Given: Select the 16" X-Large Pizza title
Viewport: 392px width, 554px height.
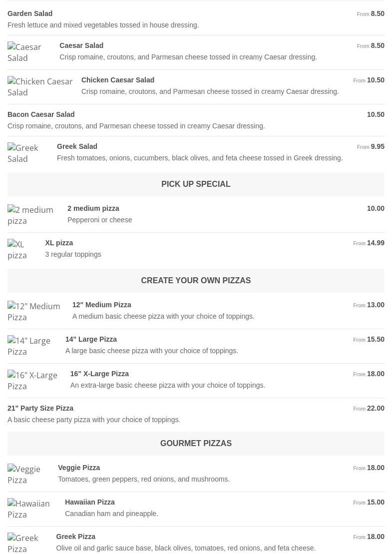Looking at the screenshot, I should [99, 374].
